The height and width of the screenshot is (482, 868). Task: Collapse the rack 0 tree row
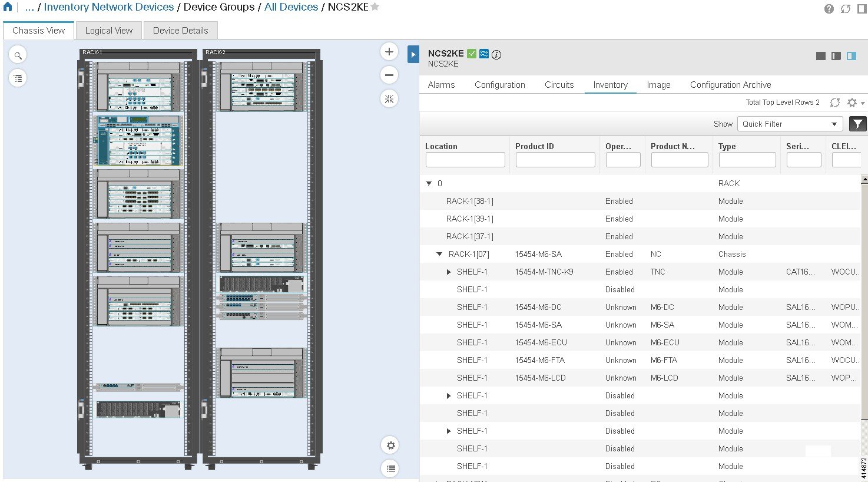(429, 184)
